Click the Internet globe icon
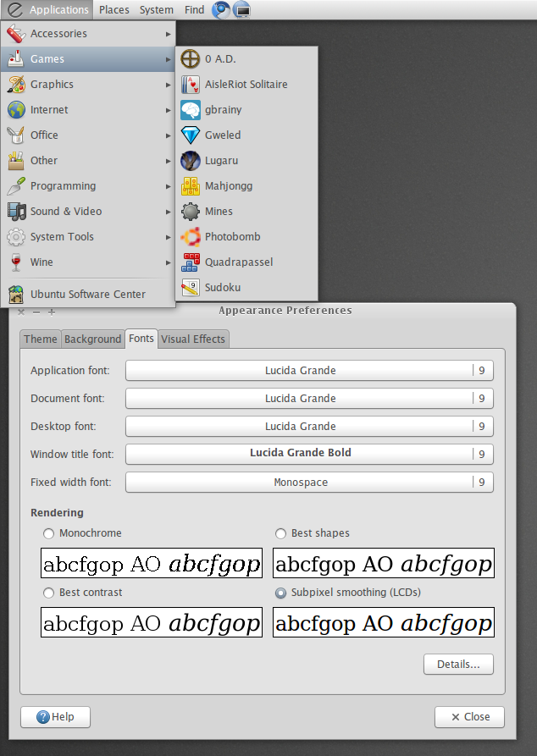537x756 pixels. [16, 110]
